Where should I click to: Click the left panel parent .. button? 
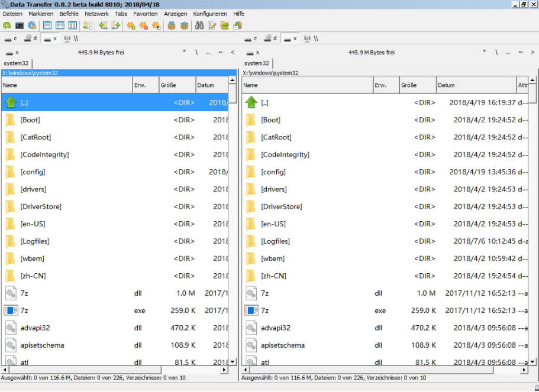208,52
